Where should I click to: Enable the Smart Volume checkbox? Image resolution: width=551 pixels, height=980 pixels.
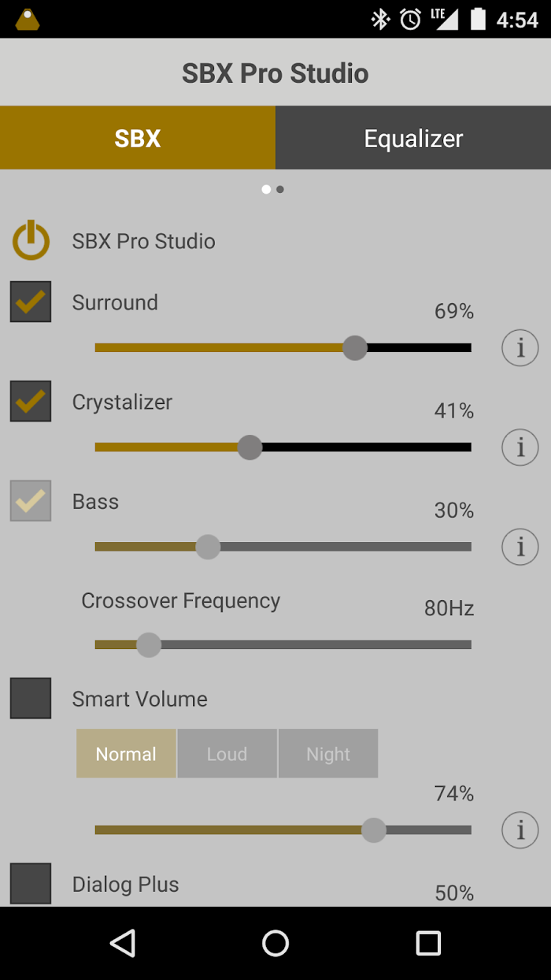[31, 698]
